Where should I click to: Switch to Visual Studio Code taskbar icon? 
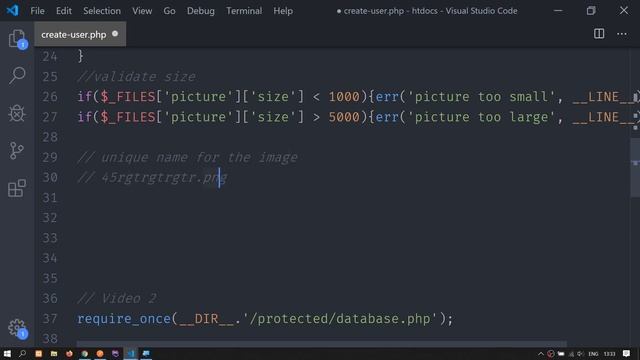coord(131,353)
